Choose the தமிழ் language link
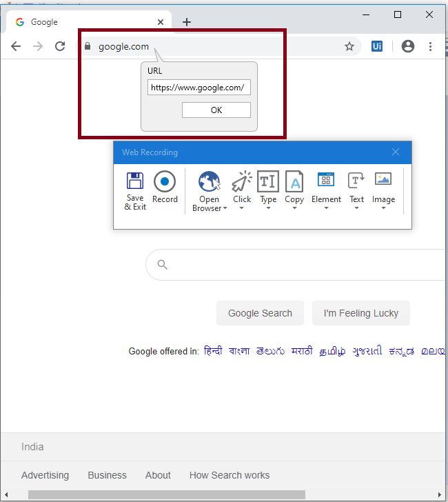The image size is (448, 502). coord(332,351)
